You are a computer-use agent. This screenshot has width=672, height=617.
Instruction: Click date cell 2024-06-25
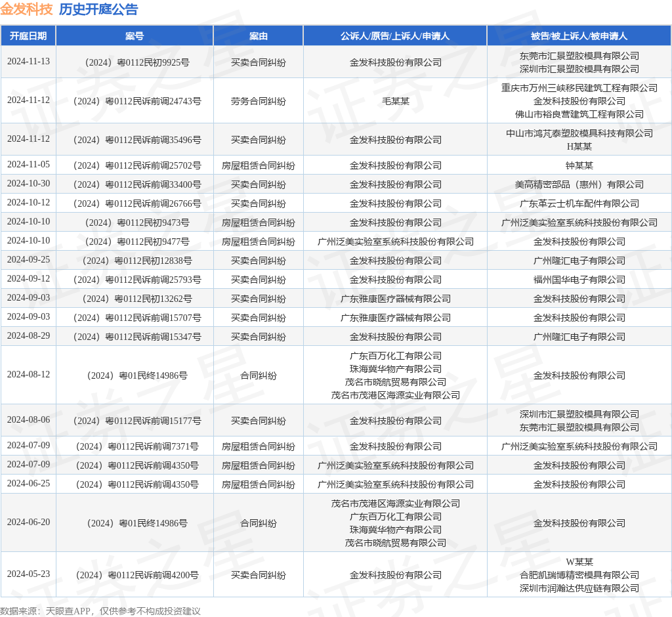pos(28,483)
